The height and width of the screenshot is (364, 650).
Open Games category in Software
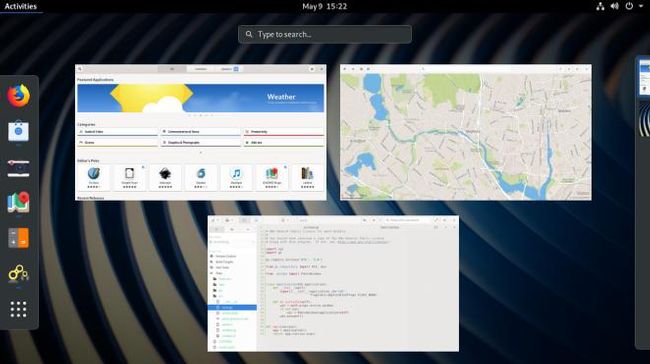pos(118,143)
